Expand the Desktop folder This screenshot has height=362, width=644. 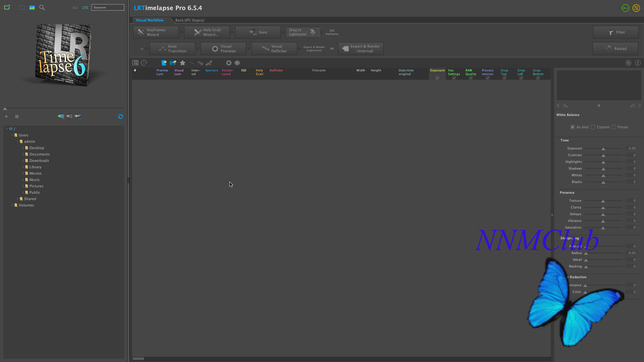[x=23, y=148]
